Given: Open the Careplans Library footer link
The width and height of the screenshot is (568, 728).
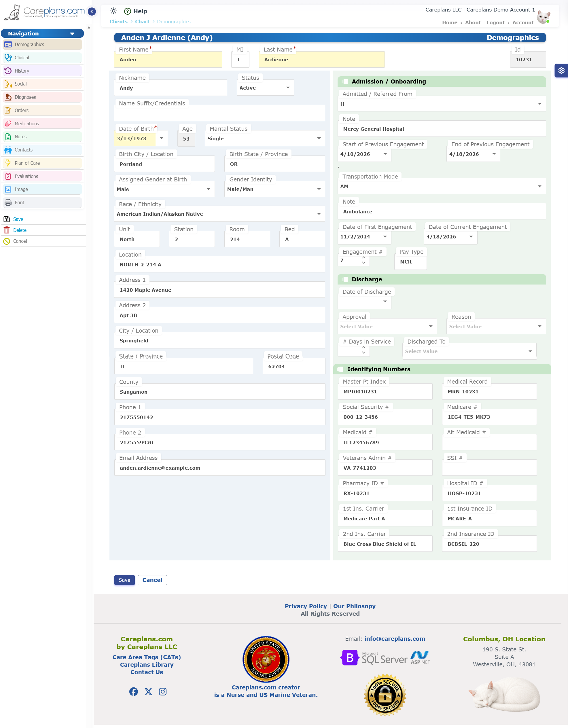Looking at the screenshot, I should [147, 665].
